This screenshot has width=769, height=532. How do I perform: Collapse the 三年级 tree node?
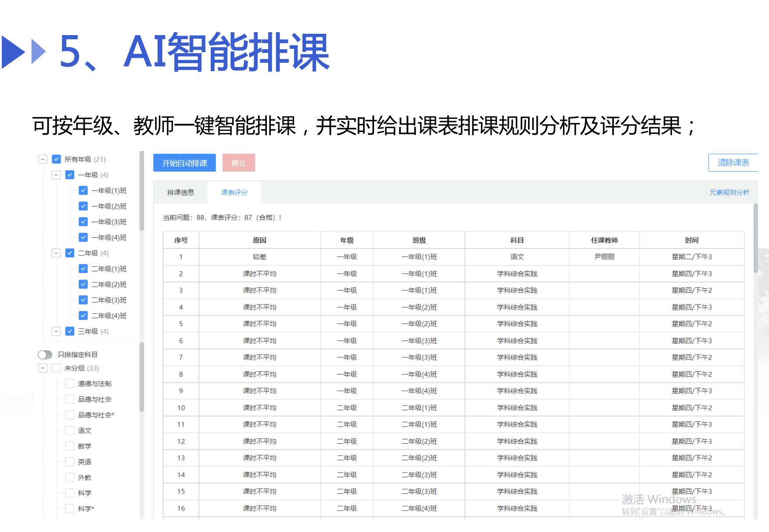click(56, 331)
